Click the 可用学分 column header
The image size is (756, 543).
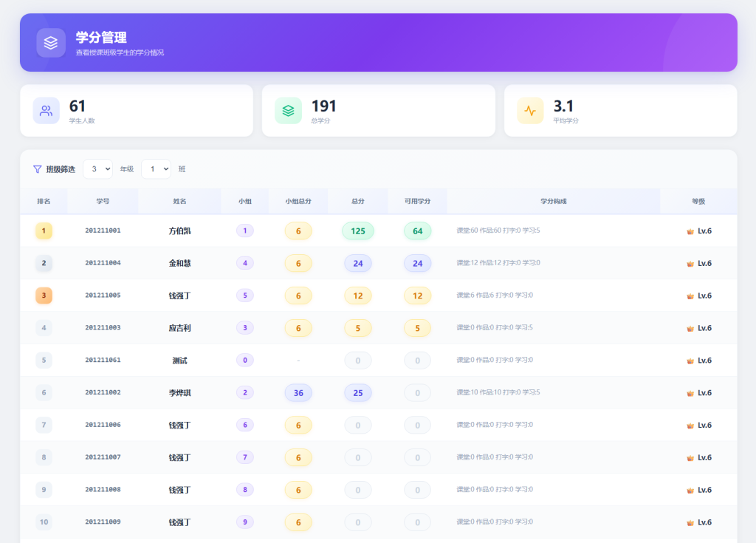pyautogui.click(x=417, y=201)
